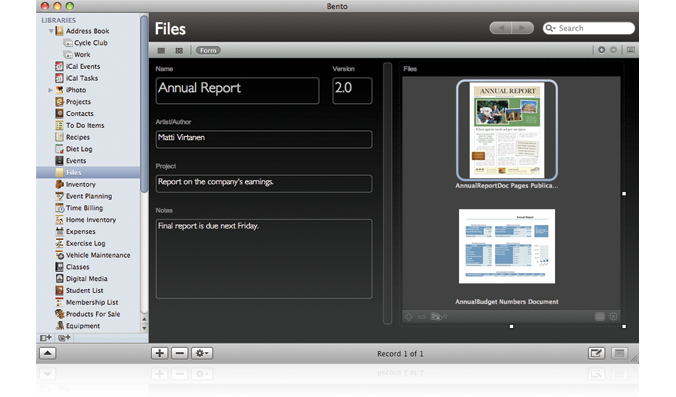Open the Projects library icon
Image resolution: width=676 pixels, height=397 pixels.
59,102
